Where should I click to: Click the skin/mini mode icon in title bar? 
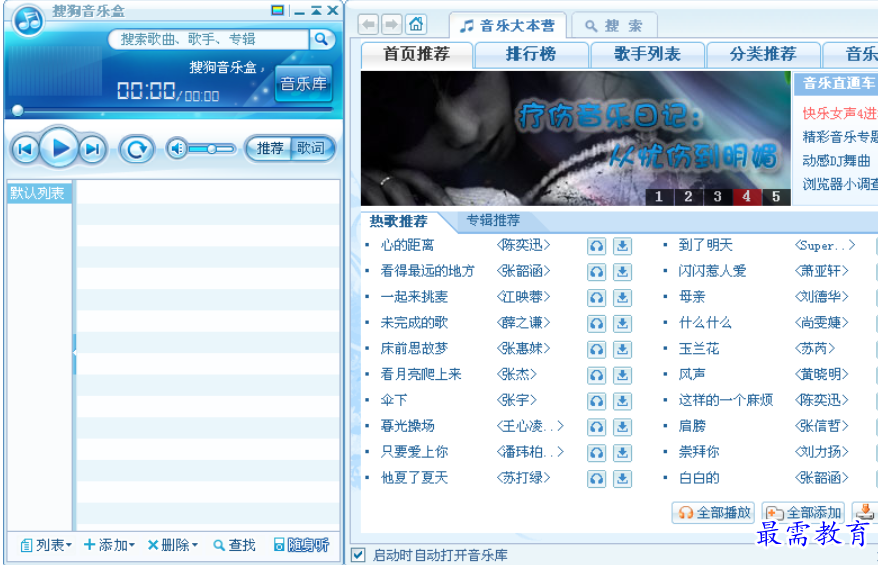277,10
